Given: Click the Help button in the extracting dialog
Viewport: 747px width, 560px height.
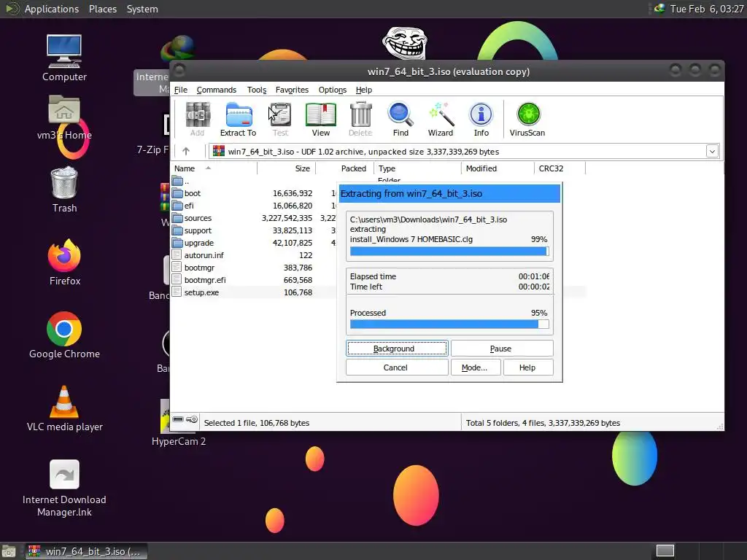Looking at the screenshot, I should point(528,367).
